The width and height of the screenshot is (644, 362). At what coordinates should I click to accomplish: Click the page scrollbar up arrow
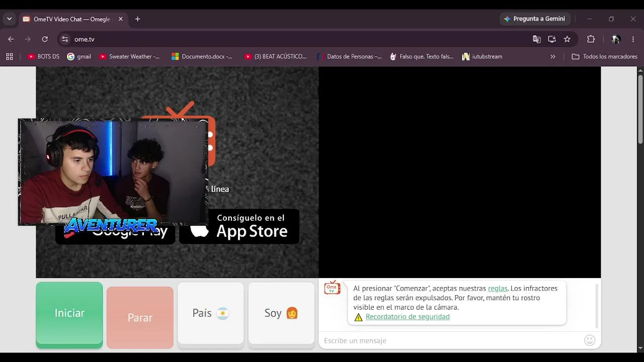click(x=640, y=71)
